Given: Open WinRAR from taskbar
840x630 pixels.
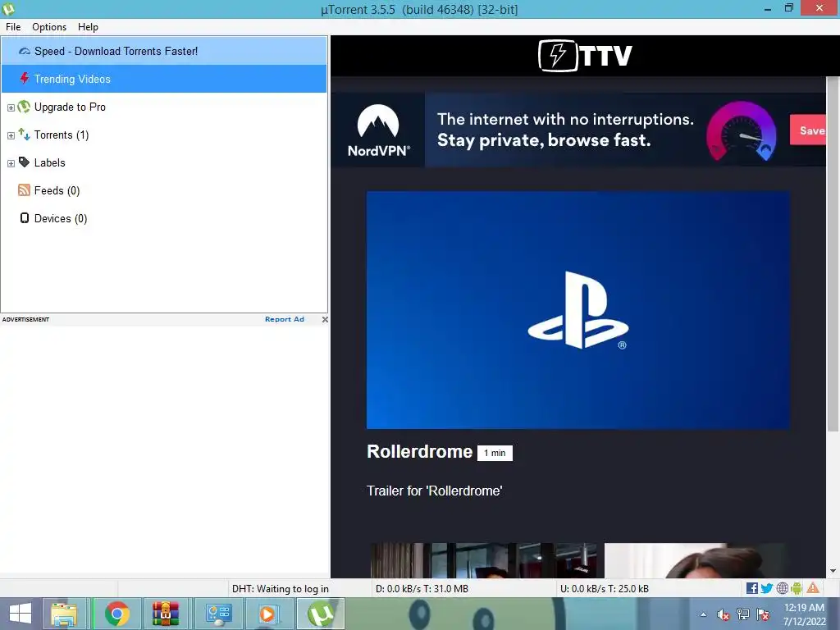Looking at the screenshot, I should click(x=166, y=614).
